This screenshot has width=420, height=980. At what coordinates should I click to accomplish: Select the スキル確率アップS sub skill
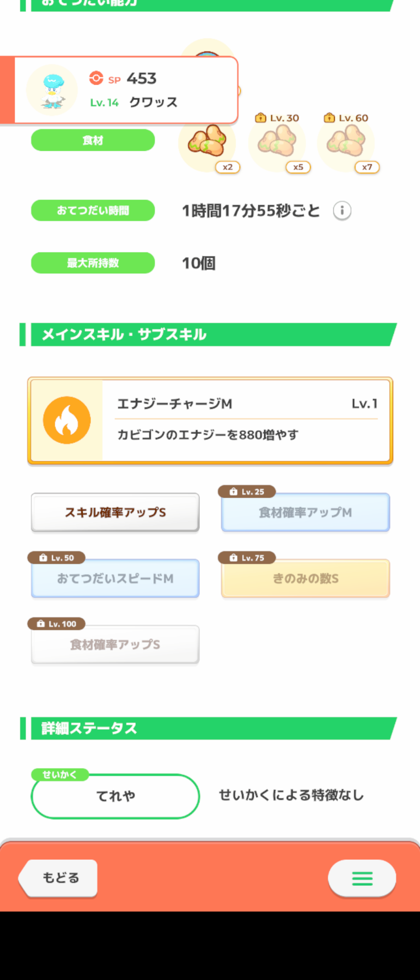tap(115, 513)
